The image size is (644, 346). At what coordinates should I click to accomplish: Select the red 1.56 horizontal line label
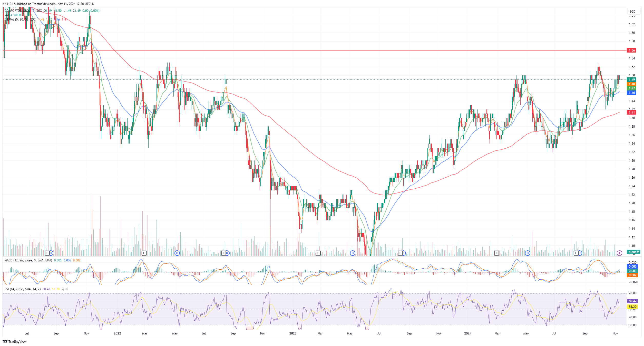[631, 50]
